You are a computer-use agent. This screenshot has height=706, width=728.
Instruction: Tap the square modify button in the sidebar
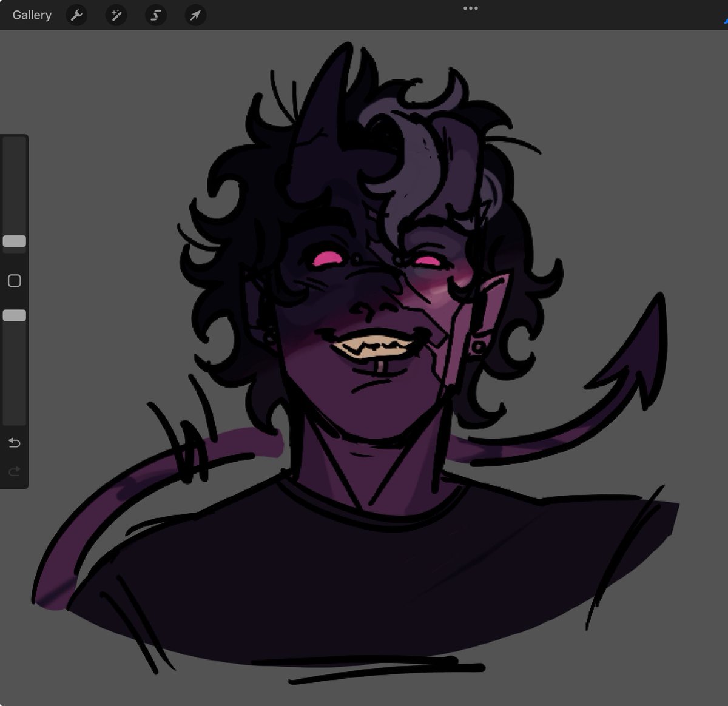[x=15, y=281]
